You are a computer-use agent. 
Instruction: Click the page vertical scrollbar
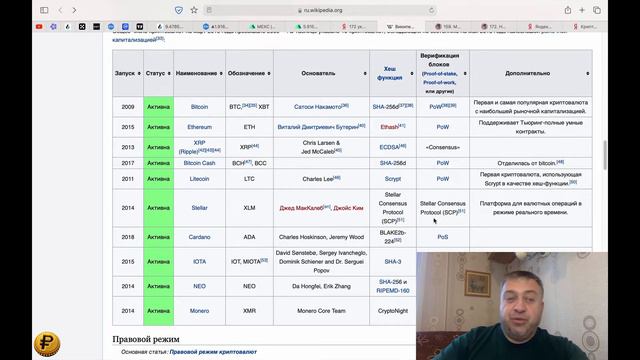(604, 155)
